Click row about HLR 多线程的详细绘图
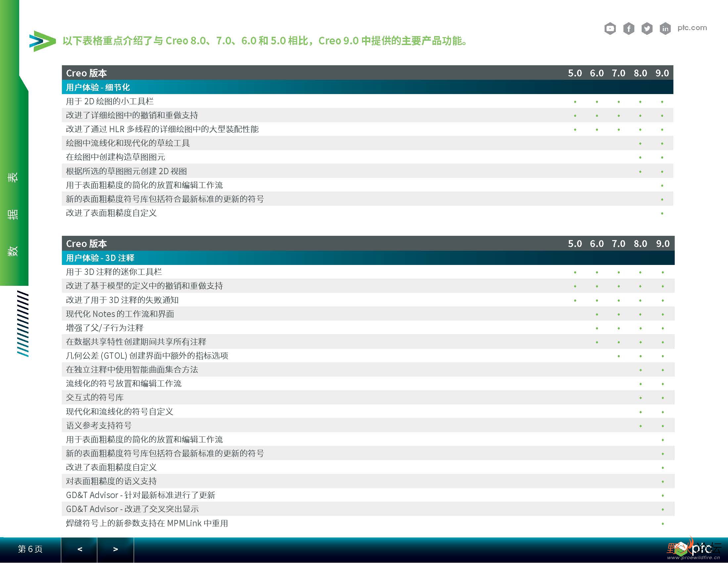This screenshot has height=563, width=728. (367, 129)
